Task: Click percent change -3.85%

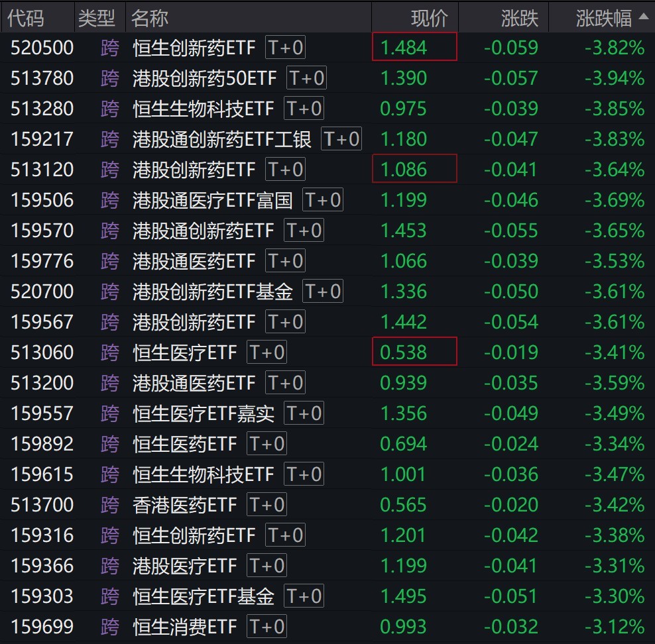Action: pyautogui.click(x=615, y=109)
